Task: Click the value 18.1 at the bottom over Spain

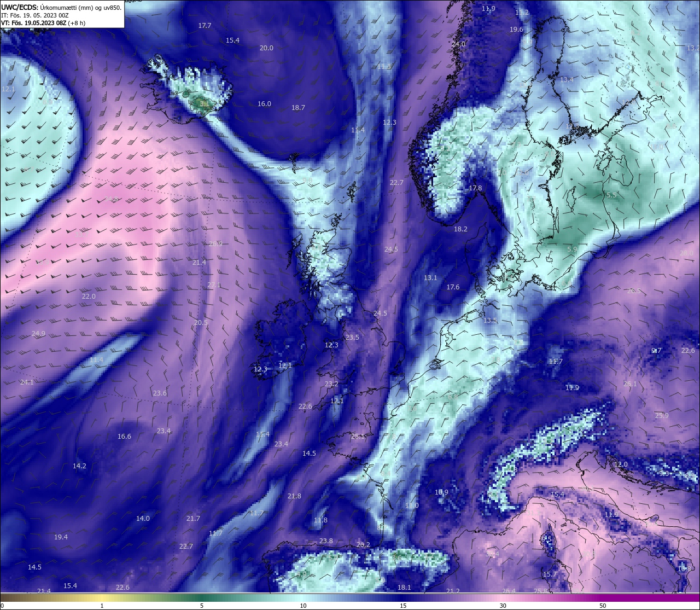Action: pos(404,588)
